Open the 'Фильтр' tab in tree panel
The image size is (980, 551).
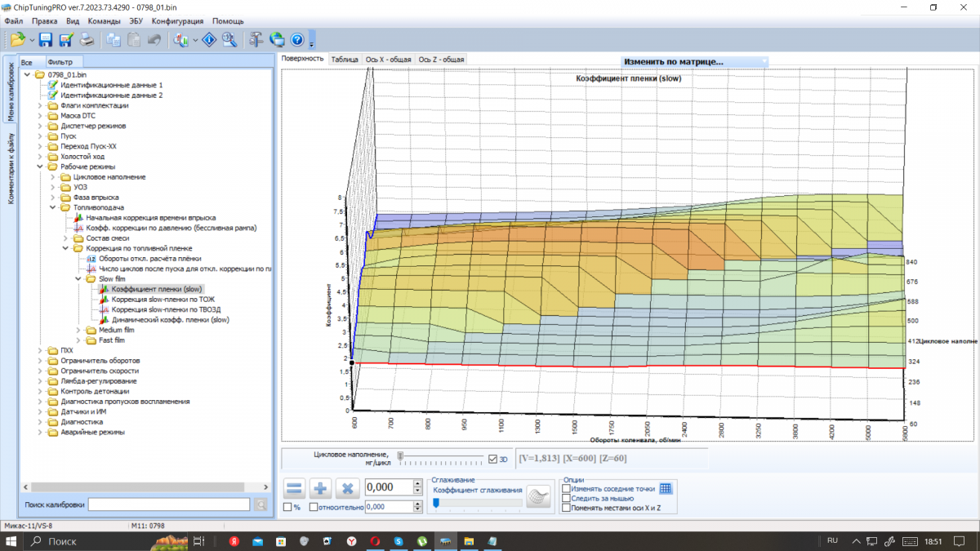60,62
